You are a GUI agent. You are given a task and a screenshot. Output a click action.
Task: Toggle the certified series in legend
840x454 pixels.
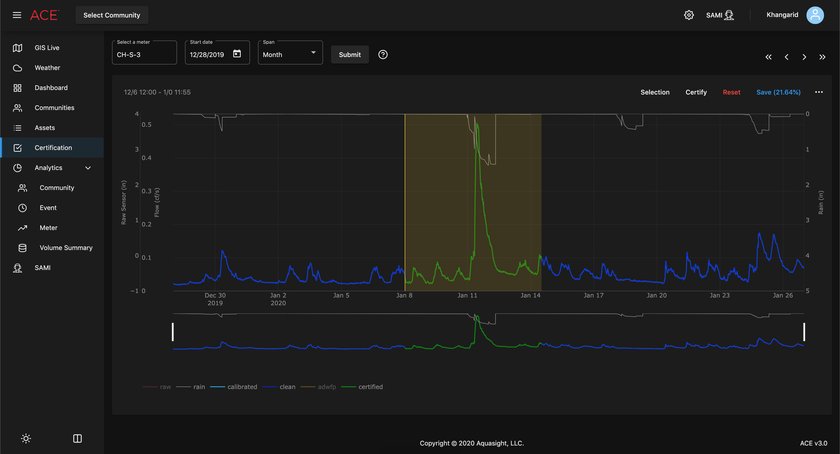tap(364, 386)
